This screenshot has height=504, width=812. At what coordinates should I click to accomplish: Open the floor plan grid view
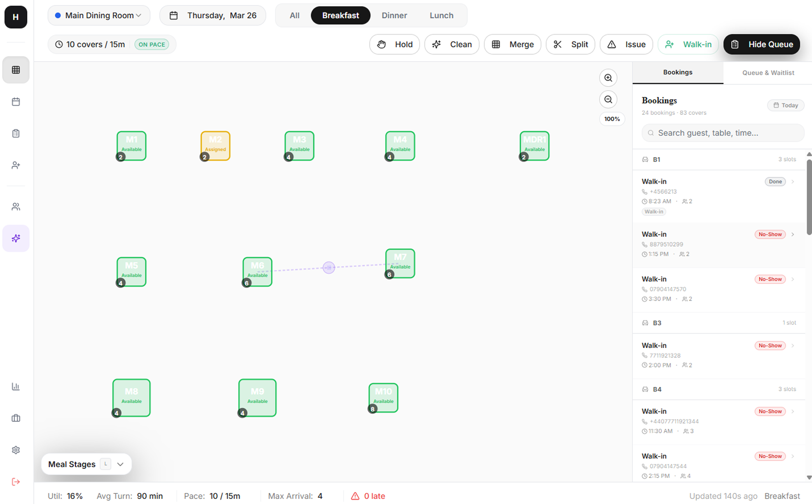pos(16,70)
